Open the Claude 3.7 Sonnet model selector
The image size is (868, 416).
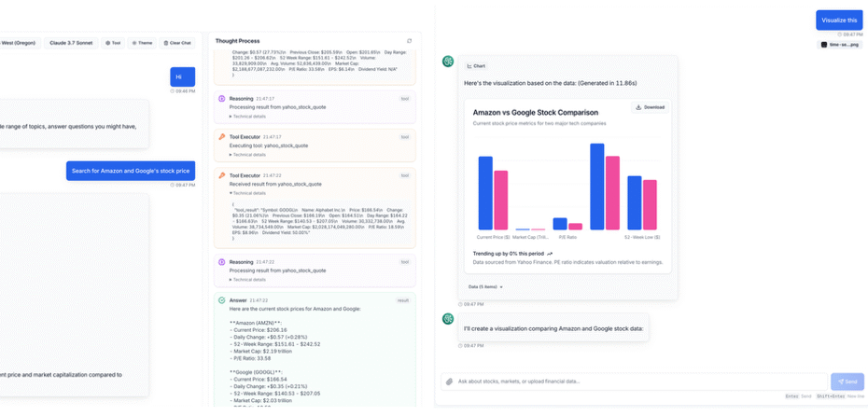pos(72,43)
